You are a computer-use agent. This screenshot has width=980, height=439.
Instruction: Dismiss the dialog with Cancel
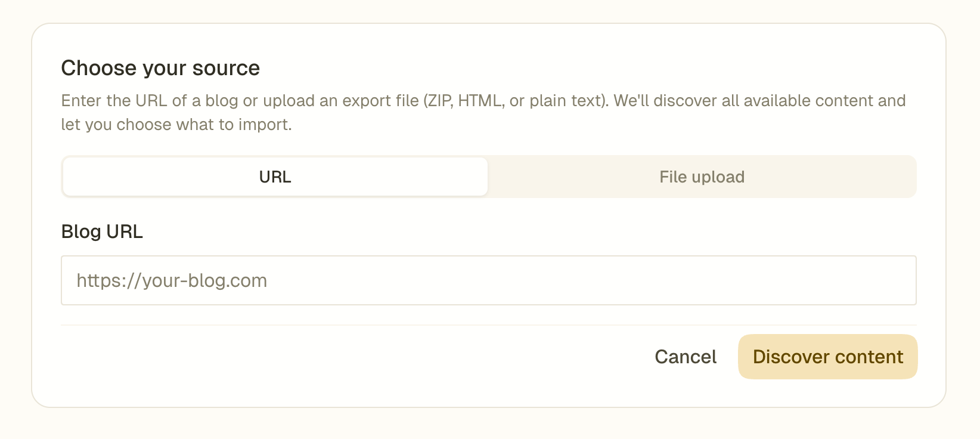686,357
